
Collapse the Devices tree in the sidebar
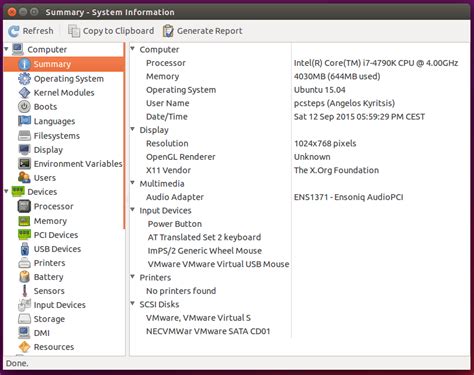click(6, 191)
